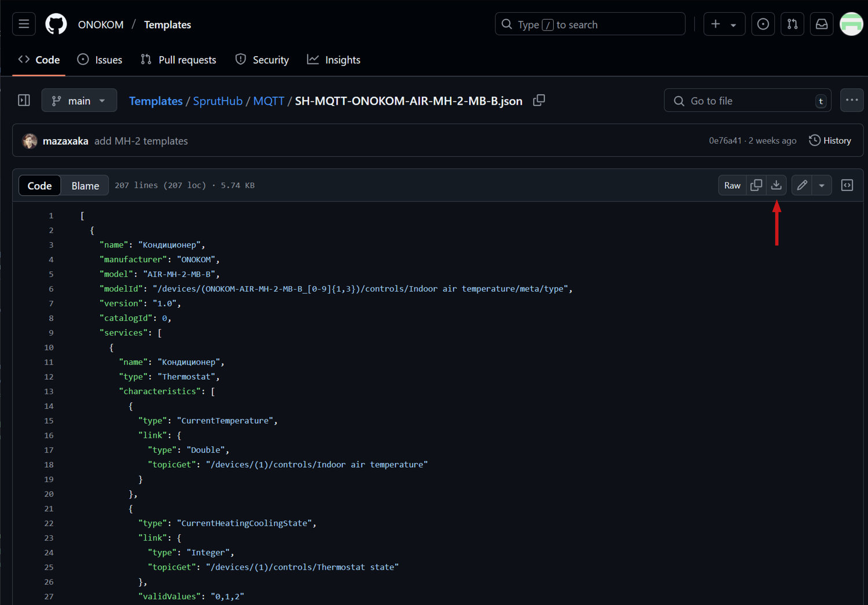Click "CurrentHeatingCoolingState" text in code
Image resolution: width=868 pixels, height=605 pixels.
tap(245, 523)
